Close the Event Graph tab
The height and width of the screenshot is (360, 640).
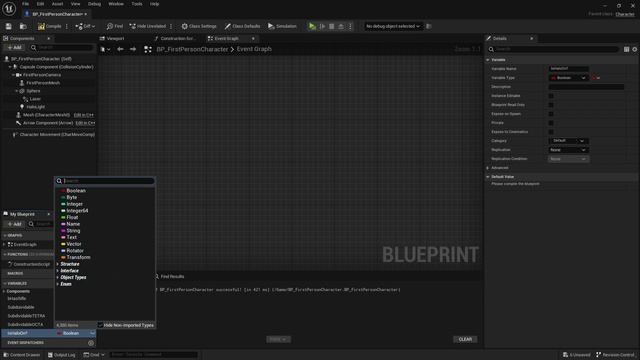(253, 38)
